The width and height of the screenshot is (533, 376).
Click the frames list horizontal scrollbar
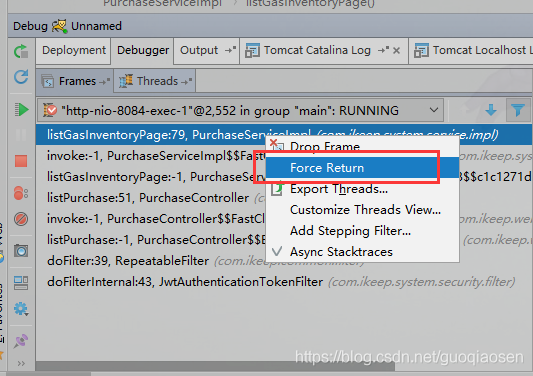click(x=216, y=366)
